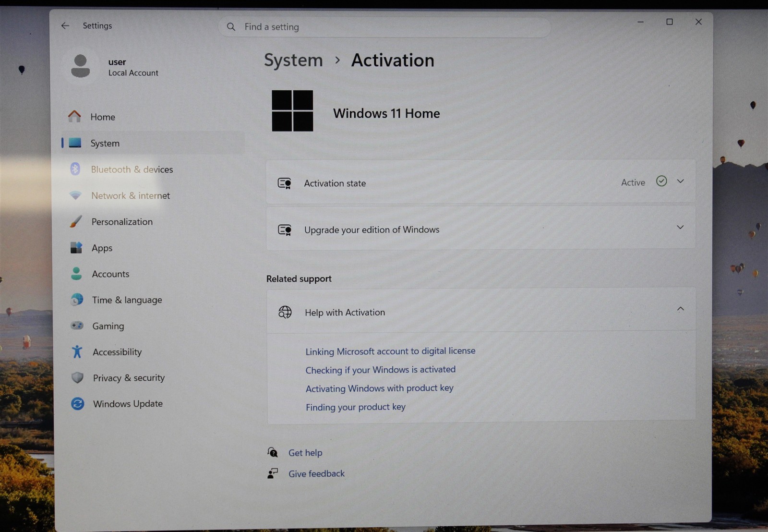Open Linking Microsoft account to digital license
This screenshot has height=532, width=768.
tap(390, 351)
